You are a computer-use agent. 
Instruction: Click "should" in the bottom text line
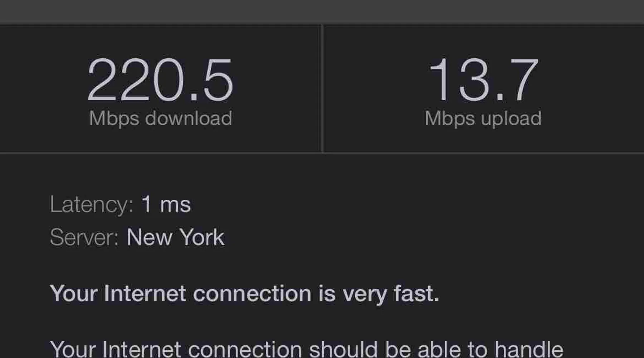343,349
